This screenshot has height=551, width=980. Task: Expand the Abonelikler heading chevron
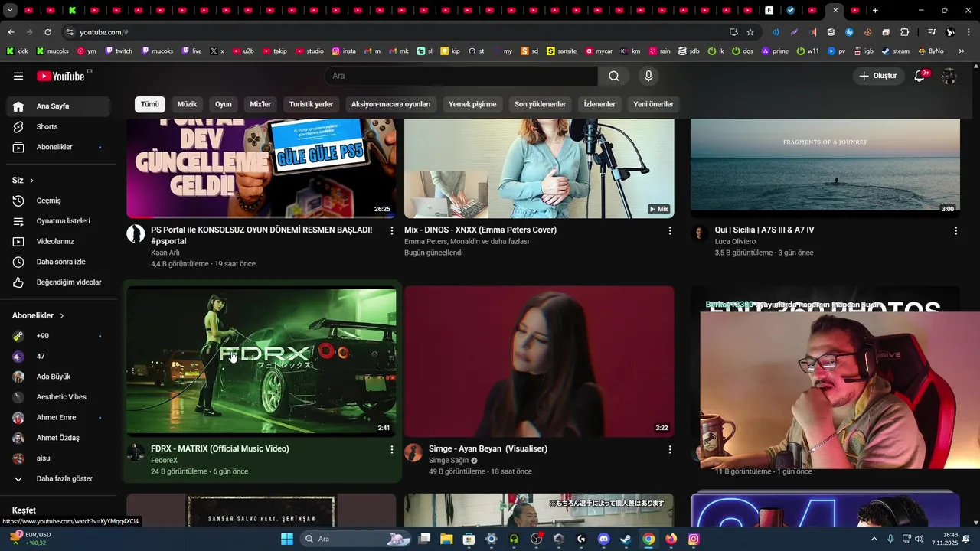(62, 315)
